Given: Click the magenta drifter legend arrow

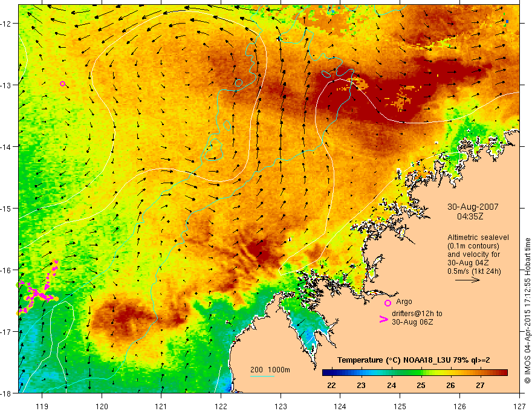Looking at the screenshot, I should (384, 319).
